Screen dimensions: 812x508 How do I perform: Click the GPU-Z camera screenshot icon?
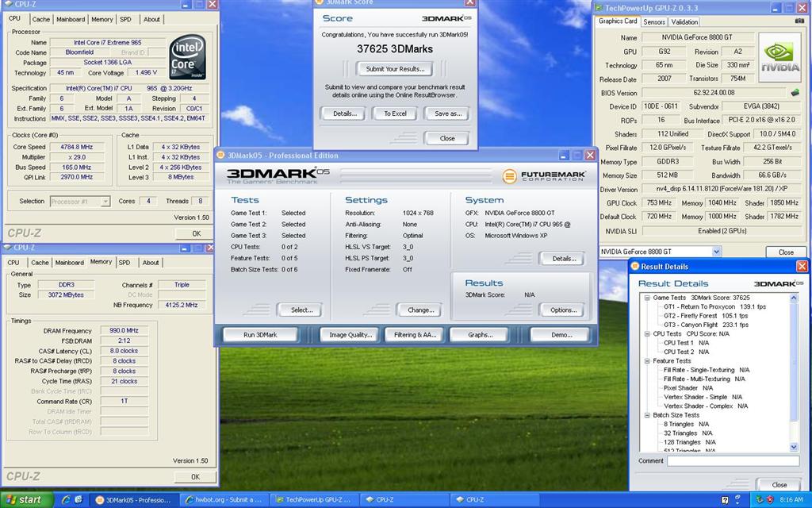click(x=799, y=21)
